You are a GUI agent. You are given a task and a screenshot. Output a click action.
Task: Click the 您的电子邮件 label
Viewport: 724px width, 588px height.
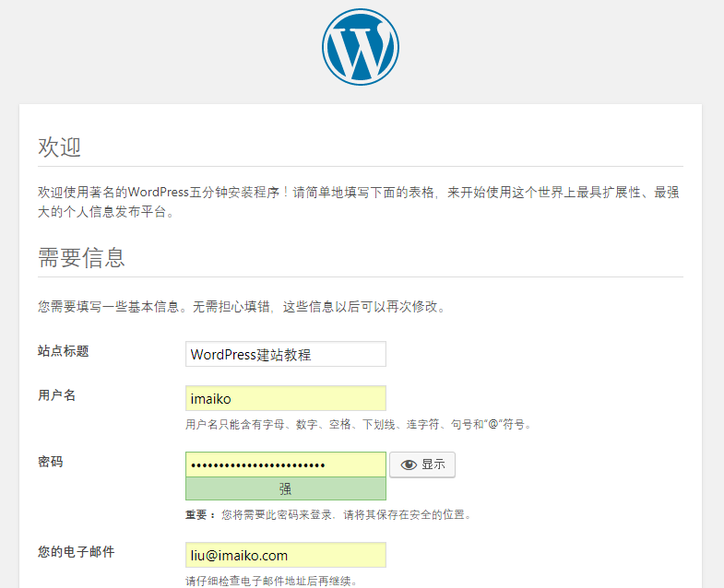tap(77, 552)
